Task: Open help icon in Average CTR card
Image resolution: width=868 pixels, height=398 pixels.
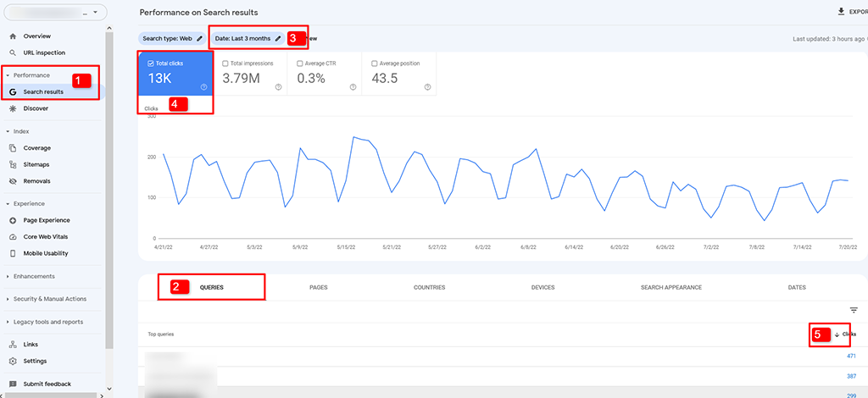Action: 353,86
